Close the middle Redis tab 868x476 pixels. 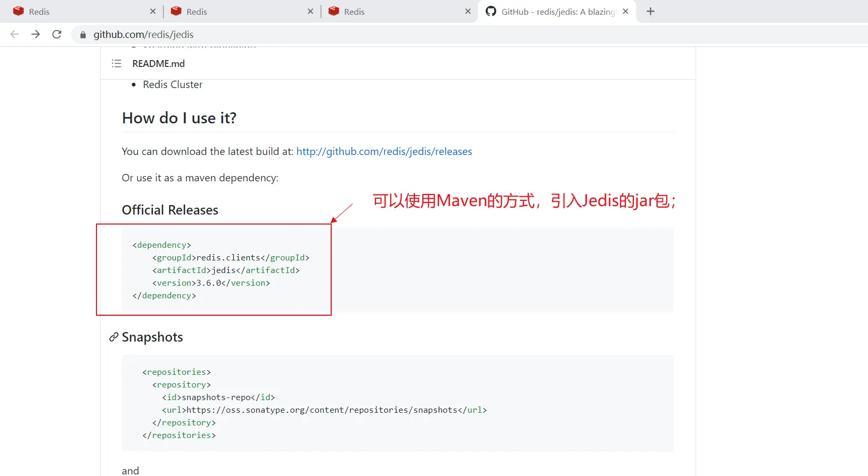310,12
